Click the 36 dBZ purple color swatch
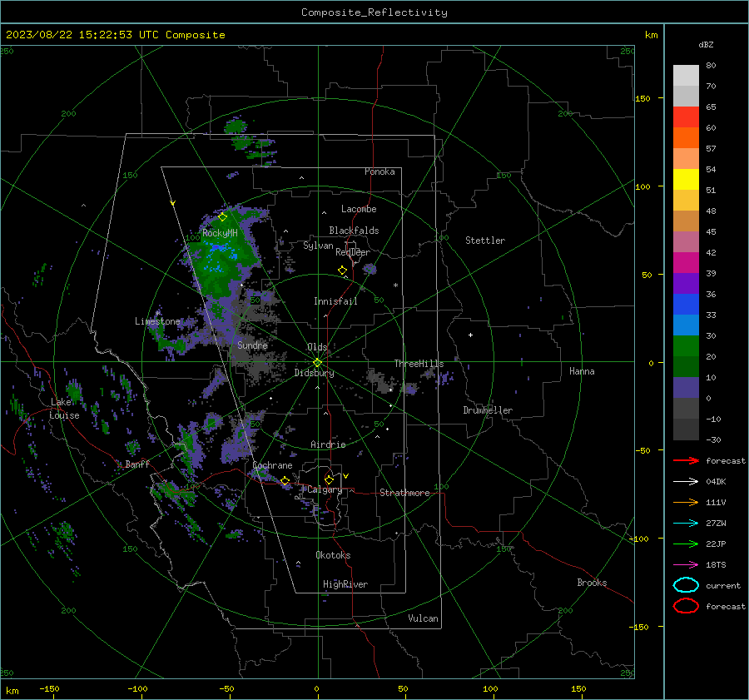749x700 pixels. tap(686, 284)
